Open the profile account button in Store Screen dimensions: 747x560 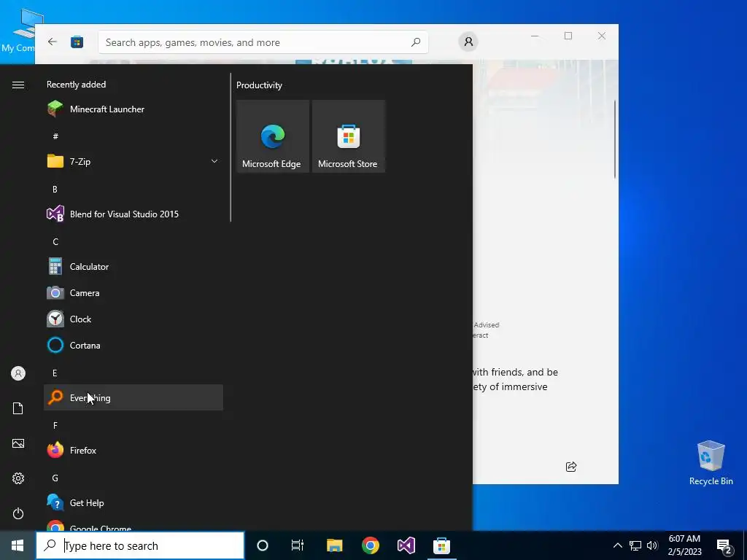coord(468,42)
